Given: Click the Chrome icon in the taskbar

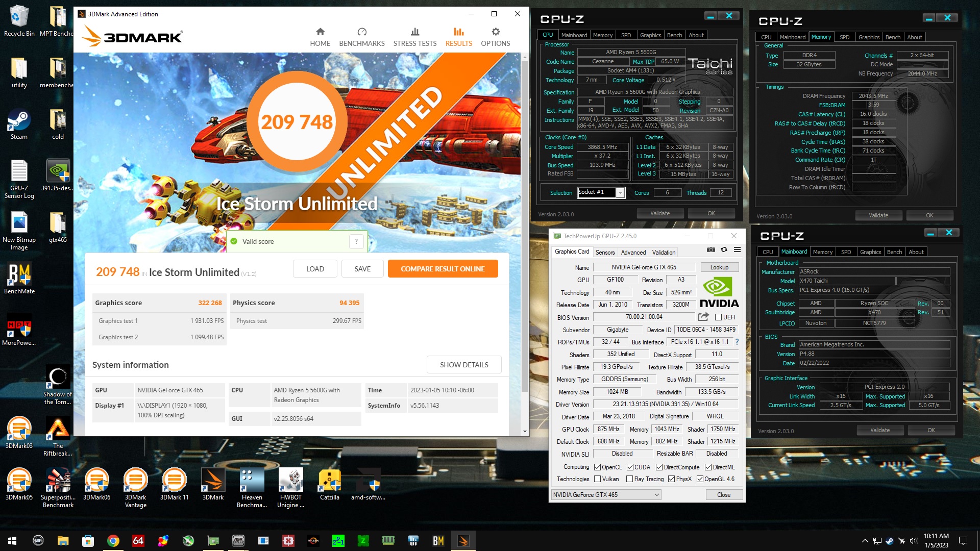Looking at the screenshot, I should point(113,541).
